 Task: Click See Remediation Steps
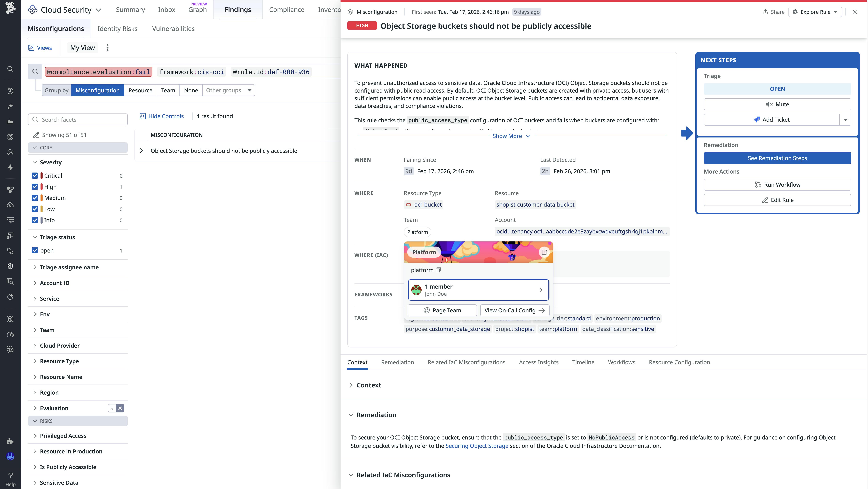[777, 158]
